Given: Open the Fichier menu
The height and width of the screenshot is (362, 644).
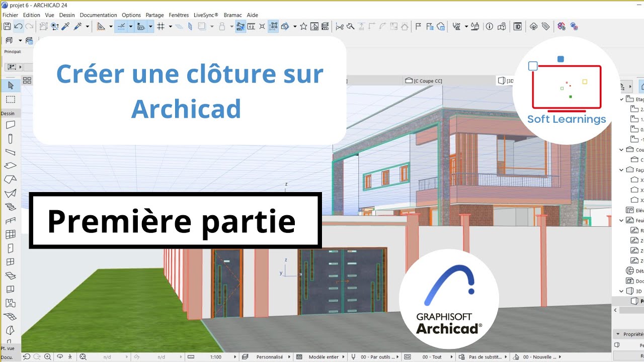Looking at the screenshot, I should click(10, 15).
